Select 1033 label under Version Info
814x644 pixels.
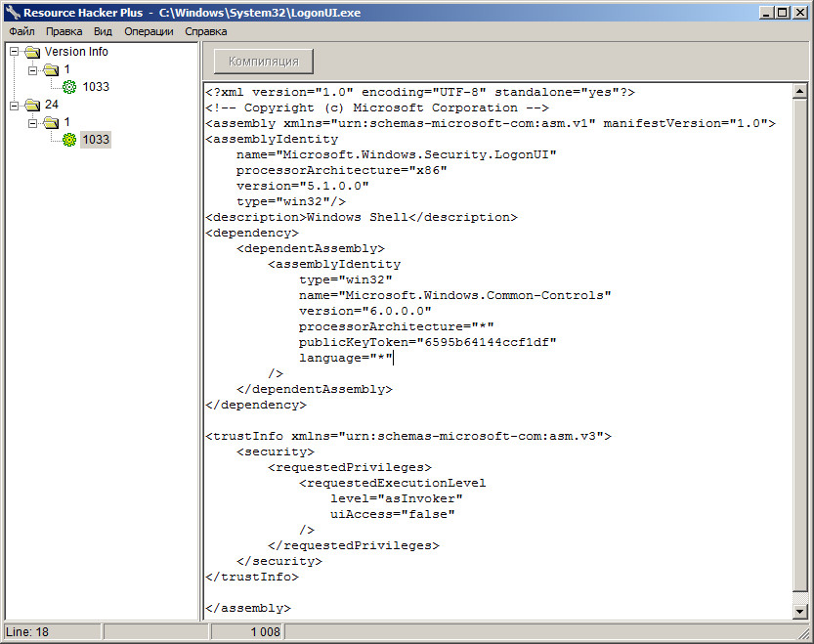96,87
